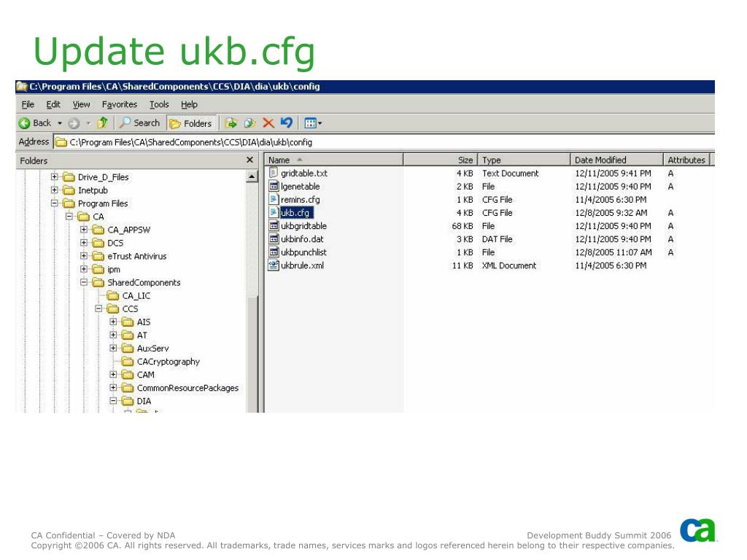Select the gridtable.txt file icon

[x=274, y=173]
